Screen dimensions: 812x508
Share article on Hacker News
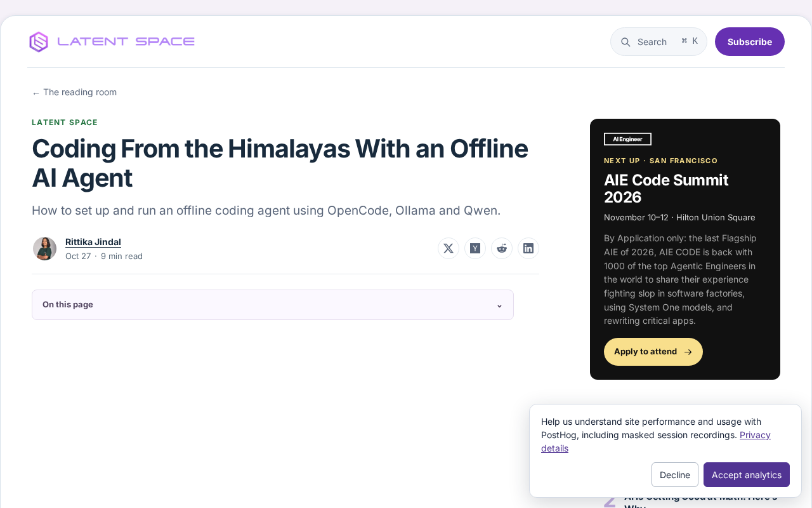click(x=475, y=248)
